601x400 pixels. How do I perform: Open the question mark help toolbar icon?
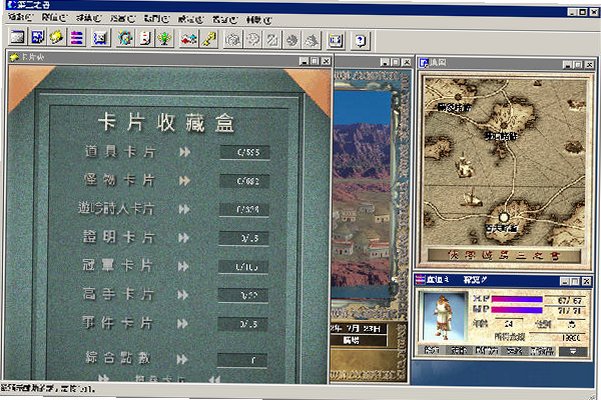pos(360,41)
